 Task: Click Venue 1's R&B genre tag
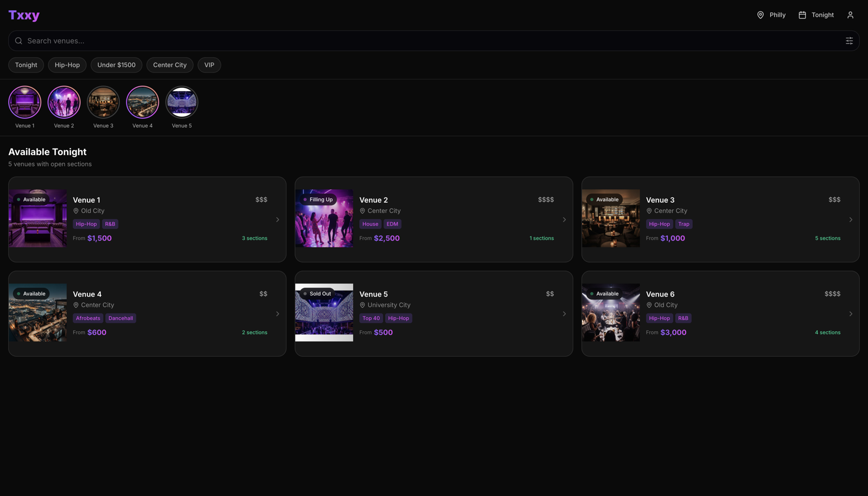click(110, 224)
